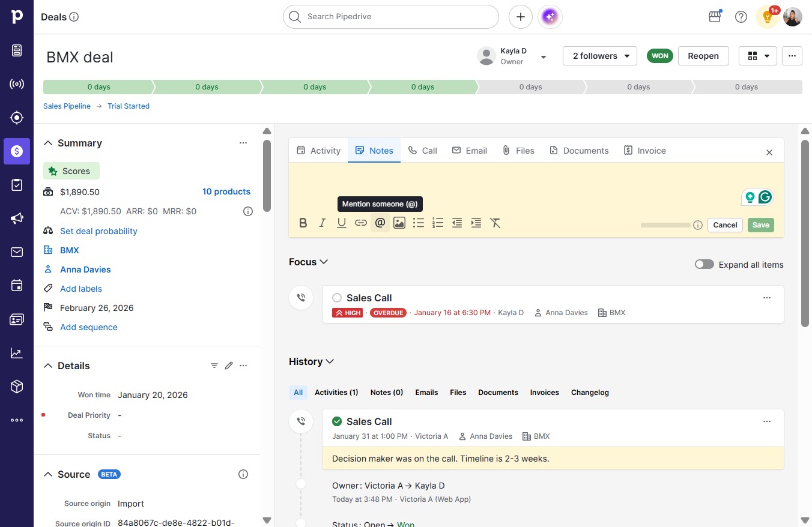Clear formatting in the note editor
The width and height of the screenshot is (812, 527).
495,223
